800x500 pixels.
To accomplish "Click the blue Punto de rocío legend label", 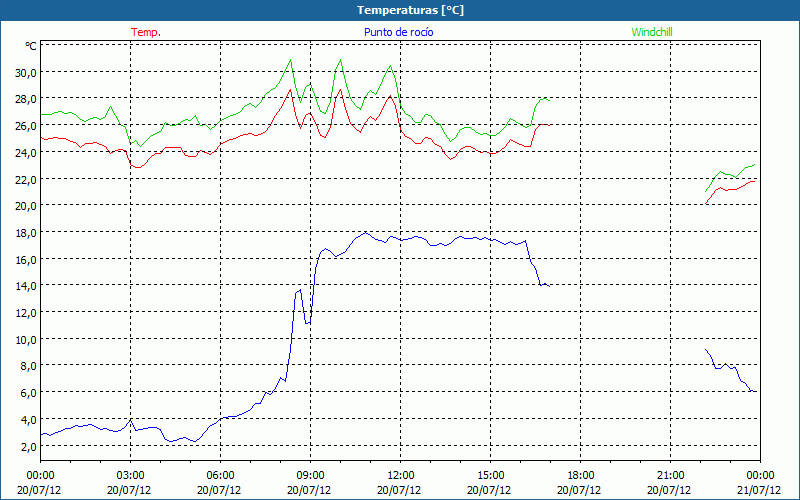I will [x=398, y=32].
